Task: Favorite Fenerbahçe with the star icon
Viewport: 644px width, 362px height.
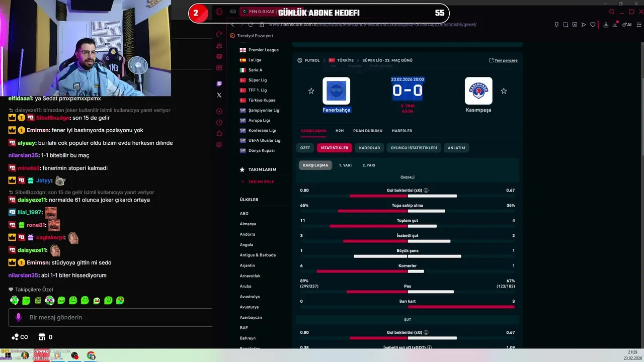Action: pyautogui.click(x=311, y=91)
